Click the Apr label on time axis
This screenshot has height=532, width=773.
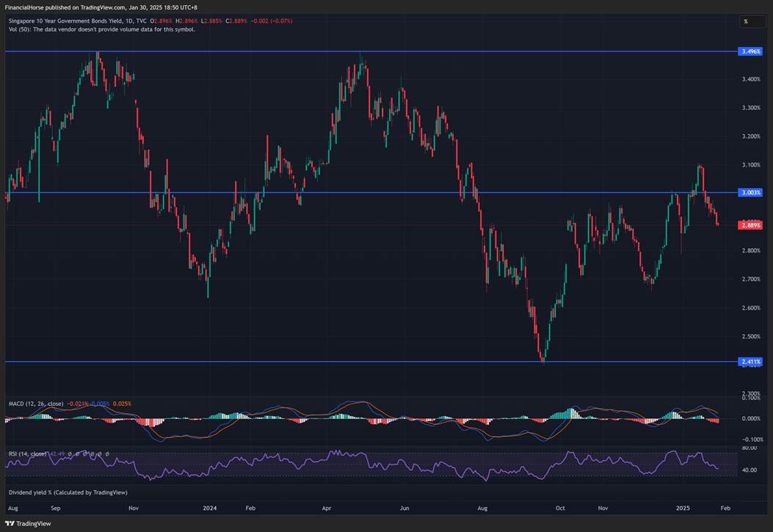(327, 509)
